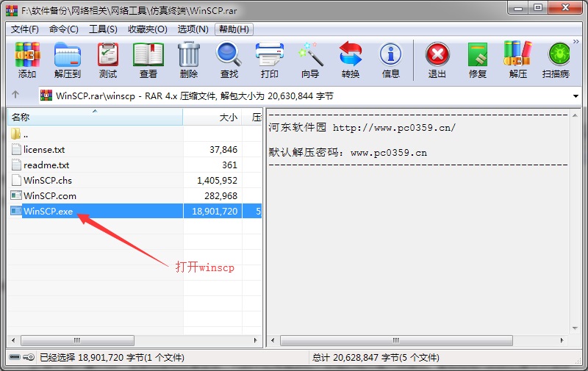Click the license.txt file icon
The width and height of the screenshot is (588, 371).
click(x=16, y=150)
